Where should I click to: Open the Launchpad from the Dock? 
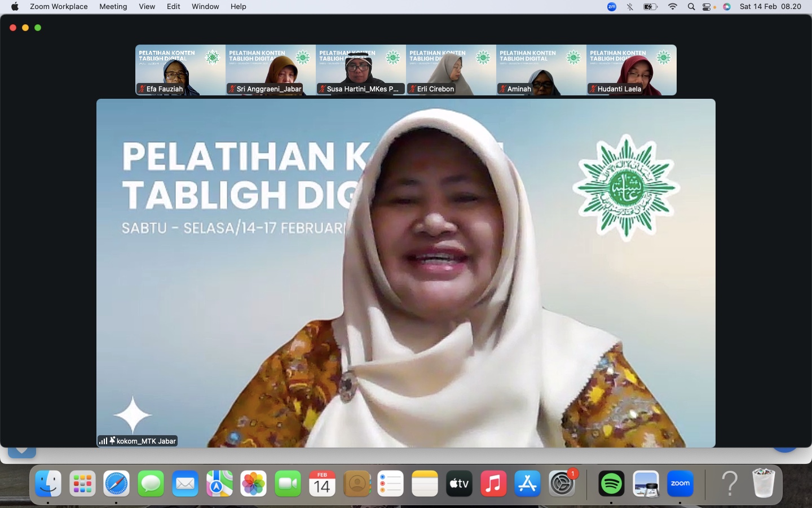[82, 484]
